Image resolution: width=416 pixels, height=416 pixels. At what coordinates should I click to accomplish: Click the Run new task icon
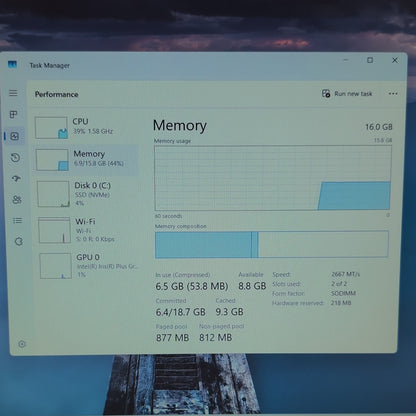click(x=326, y=94)
